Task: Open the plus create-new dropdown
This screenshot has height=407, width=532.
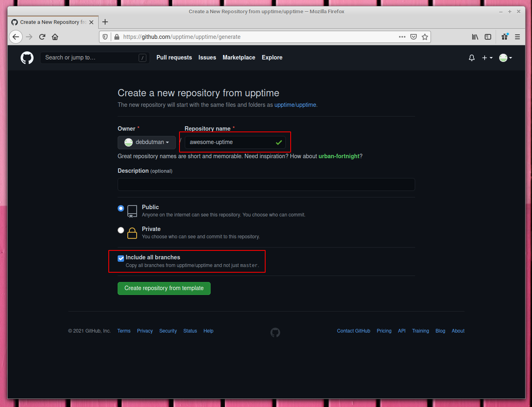Action: (x=487, y=57)
